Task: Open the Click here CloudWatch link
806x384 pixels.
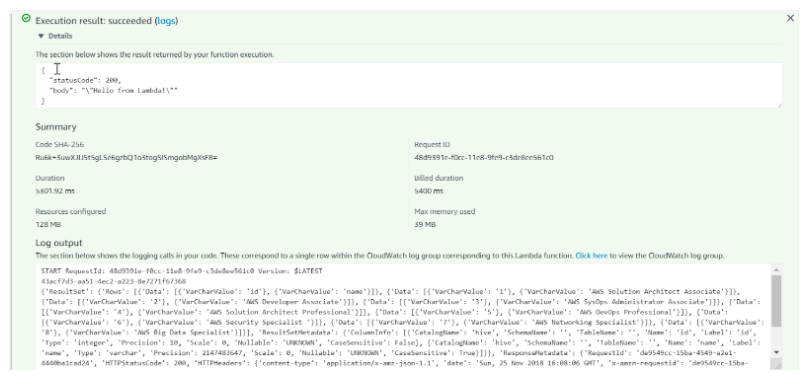Action: 591,255
